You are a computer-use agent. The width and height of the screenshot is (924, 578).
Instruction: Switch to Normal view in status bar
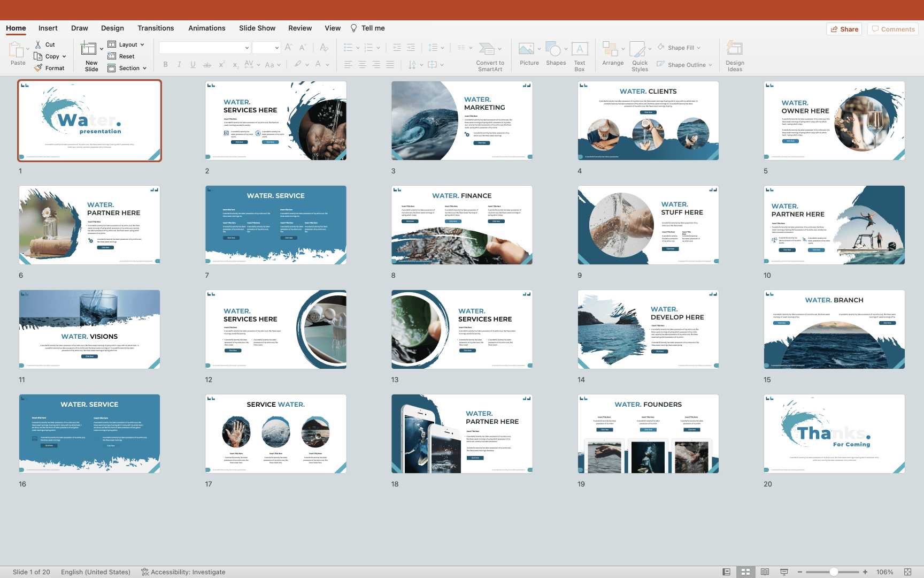[x=726, y=572]
